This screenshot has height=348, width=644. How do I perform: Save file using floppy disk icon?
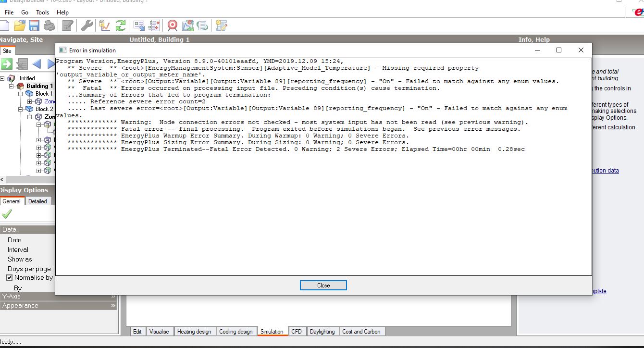(x=34, y=25)
